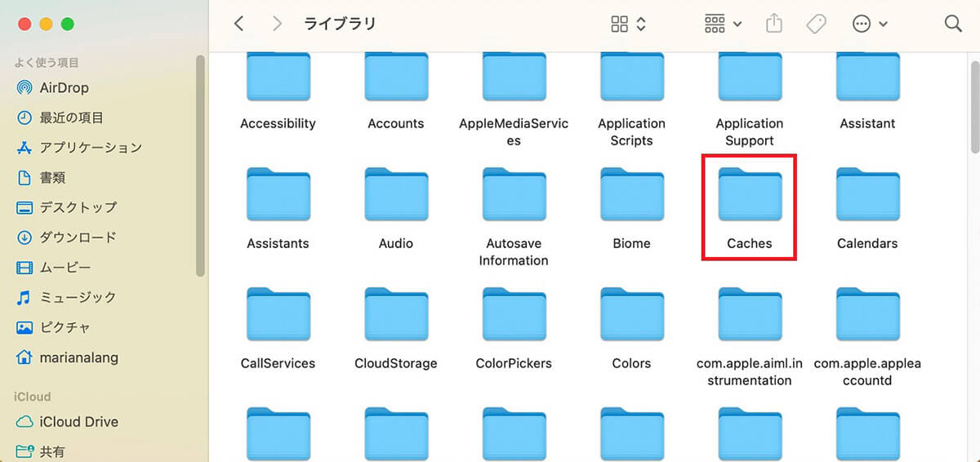Image resolution: width=980 pixels, height=462 pixels.
Task: Select the Application Support folder icon
Action: pos(750,77)
